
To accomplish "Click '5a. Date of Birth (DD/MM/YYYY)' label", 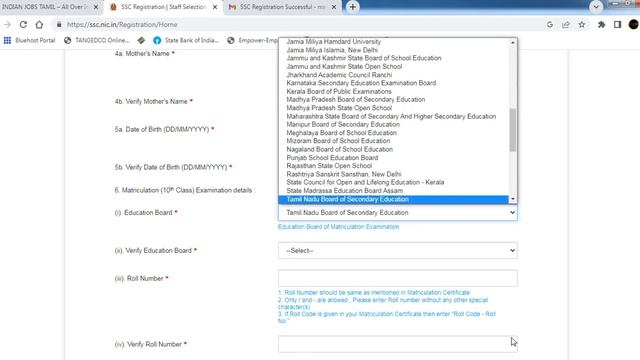I will click(164, 129).
